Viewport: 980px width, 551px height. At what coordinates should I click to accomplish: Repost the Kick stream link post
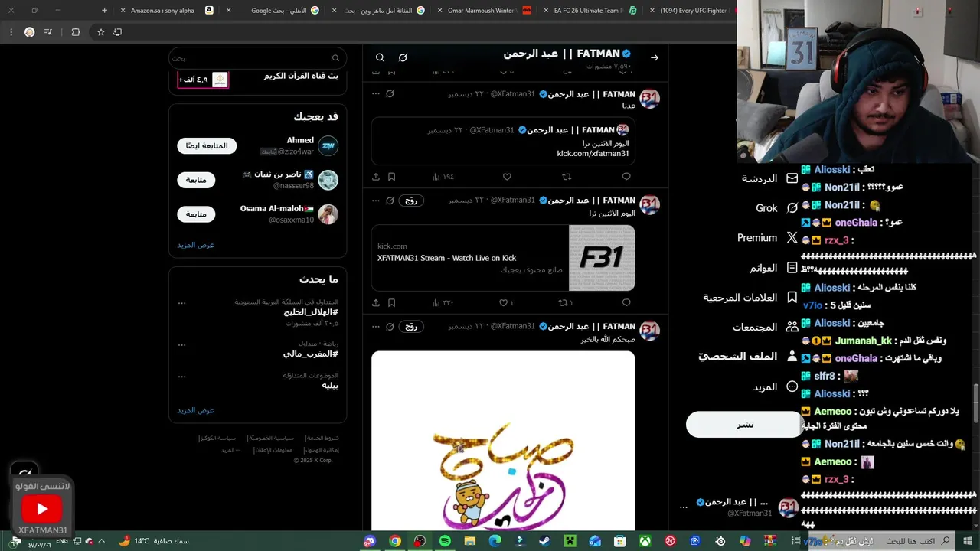click(565, 303)
